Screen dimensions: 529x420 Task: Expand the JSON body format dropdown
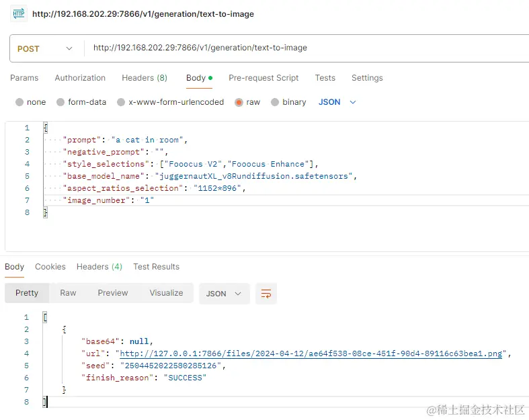tap(337, 102)
